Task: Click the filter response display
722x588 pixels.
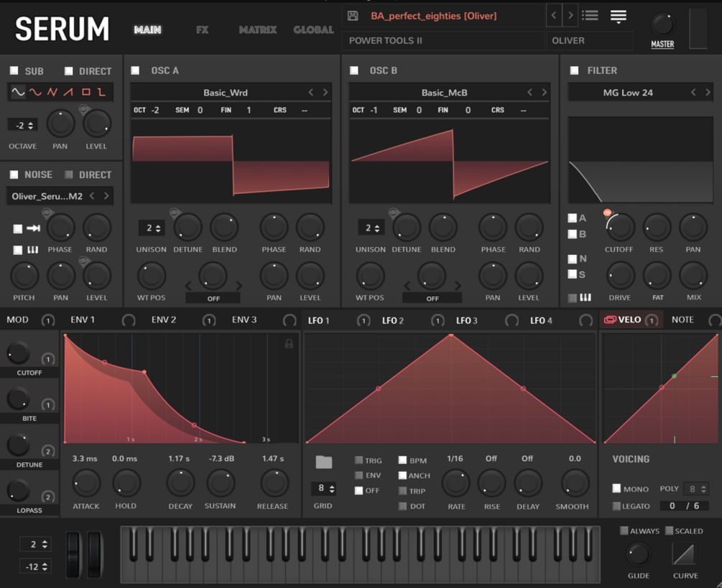Action: click(640, 159)
